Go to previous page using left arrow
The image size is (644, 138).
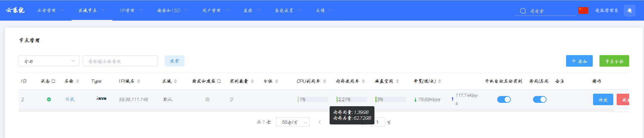319,122
